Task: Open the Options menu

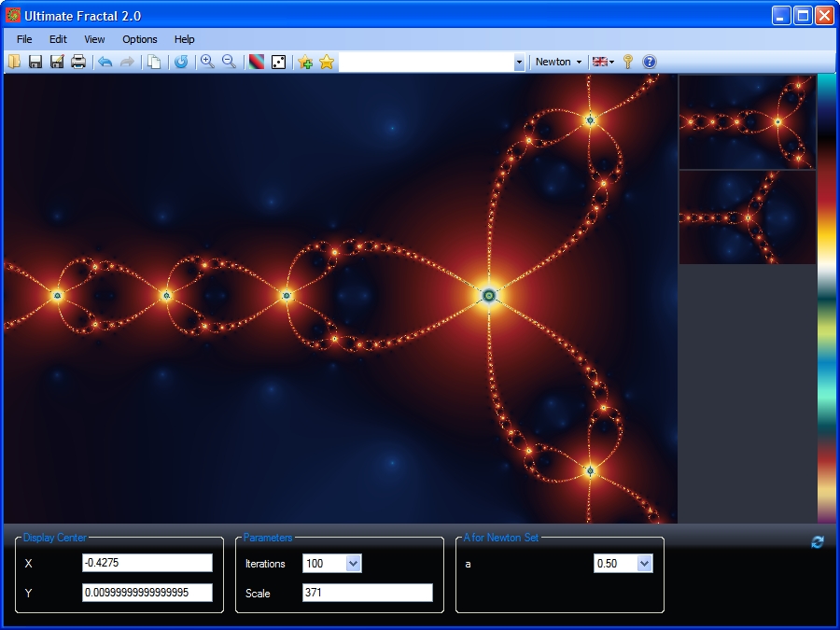Action: [x=140, y=39]
